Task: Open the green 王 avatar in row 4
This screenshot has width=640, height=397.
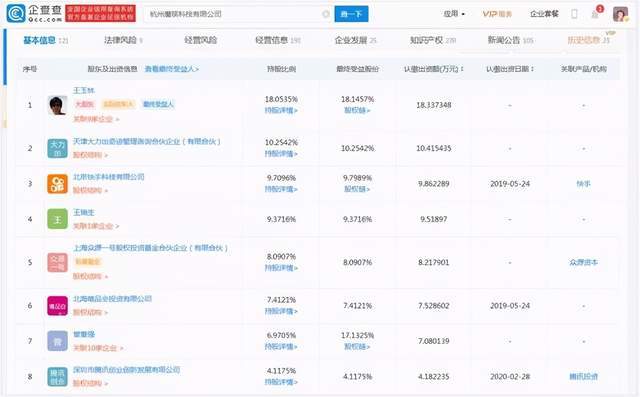Action: pyautogui.click(x=57, y=219)
